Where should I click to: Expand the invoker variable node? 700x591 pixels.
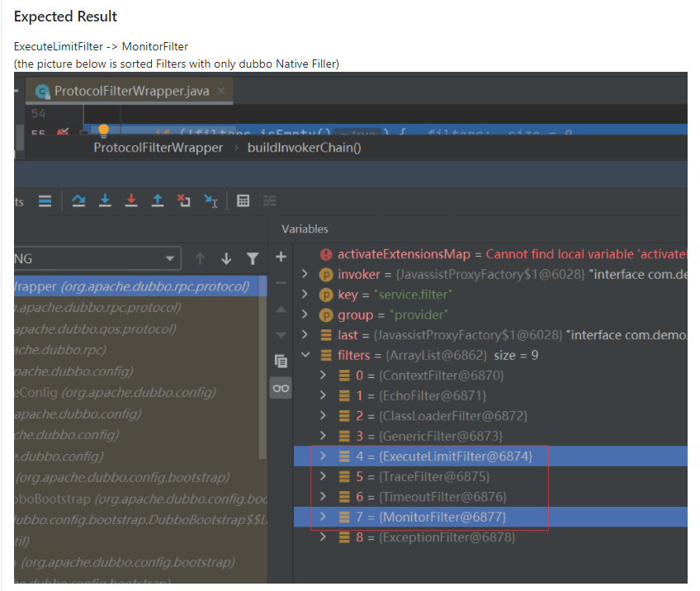[x=305, y=274]
